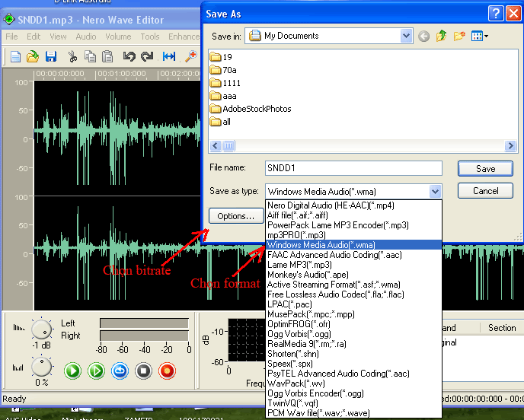Open the Edit menu
The width and height of the screenshot is (524, 420).
pyautogui.click(x=34, y=37)
